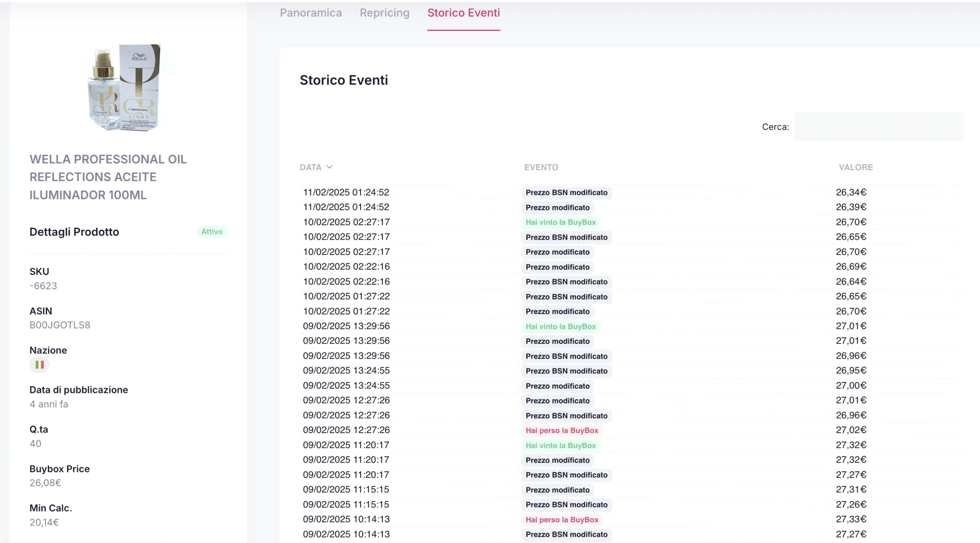Click the Italian flag nation icon
The height and width of the screenshot is (543, 980).
39,365
